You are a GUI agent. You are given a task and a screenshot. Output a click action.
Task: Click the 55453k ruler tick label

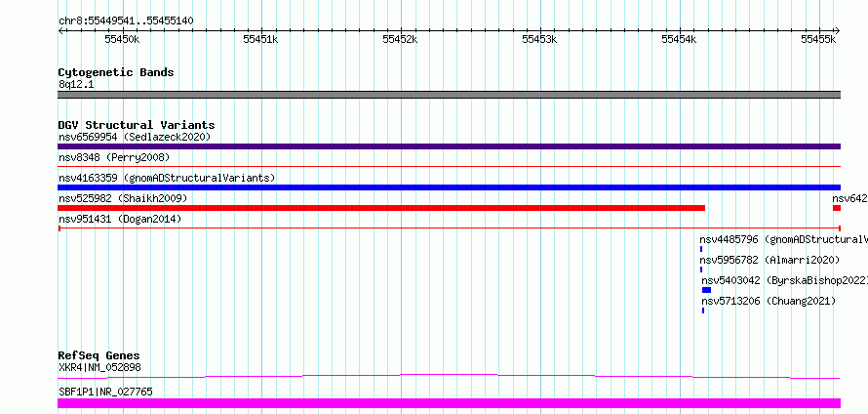[540, 39]
